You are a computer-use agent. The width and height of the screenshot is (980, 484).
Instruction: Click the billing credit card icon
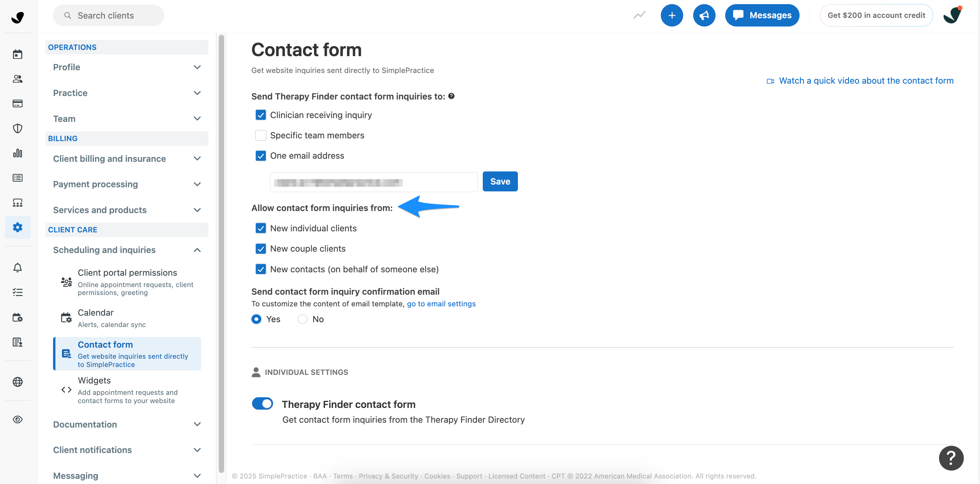tap(18, 103)
